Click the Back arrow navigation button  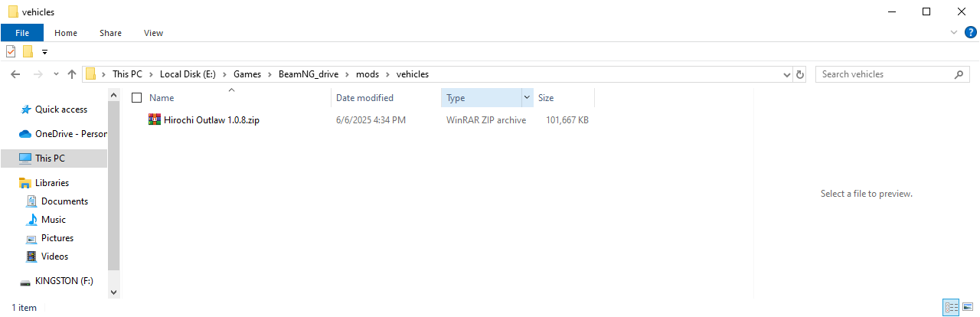15,74
